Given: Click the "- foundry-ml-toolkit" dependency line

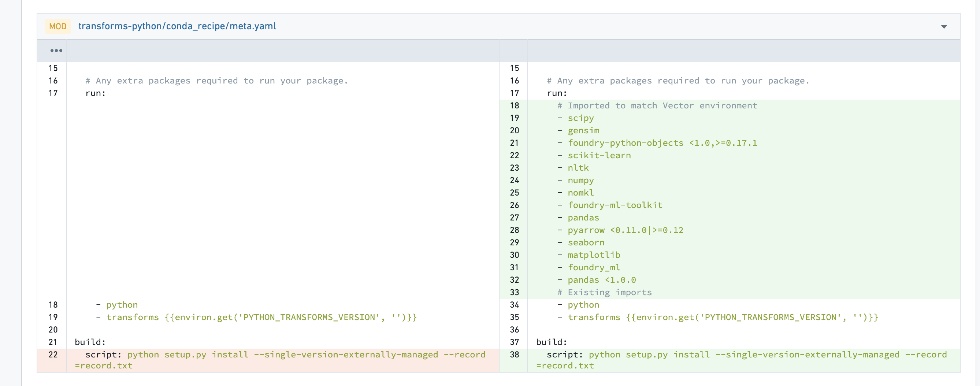Looking at the screenshot, I should (x=609, y=205).
